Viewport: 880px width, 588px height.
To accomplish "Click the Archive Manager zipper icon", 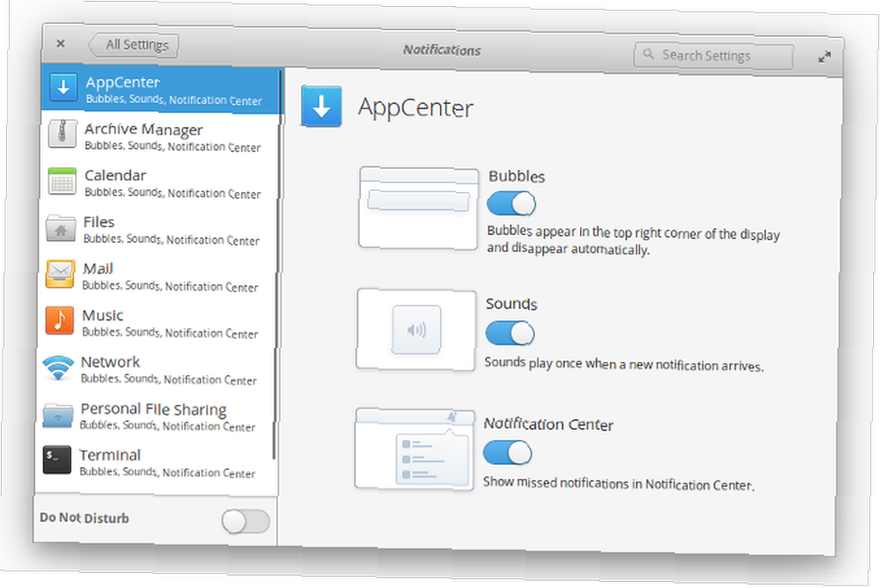I will (62, 134).
